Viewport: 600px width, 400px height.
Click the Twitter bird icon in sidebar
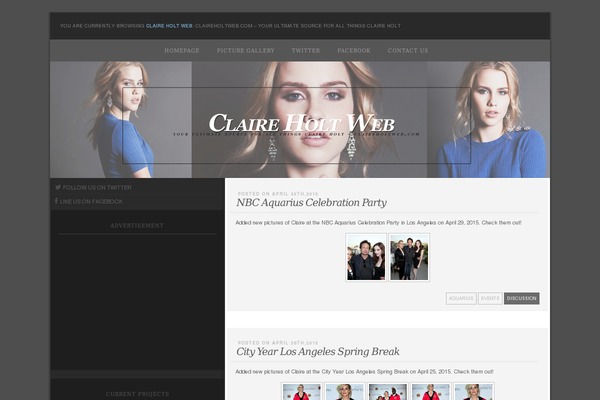coord(58,188)
